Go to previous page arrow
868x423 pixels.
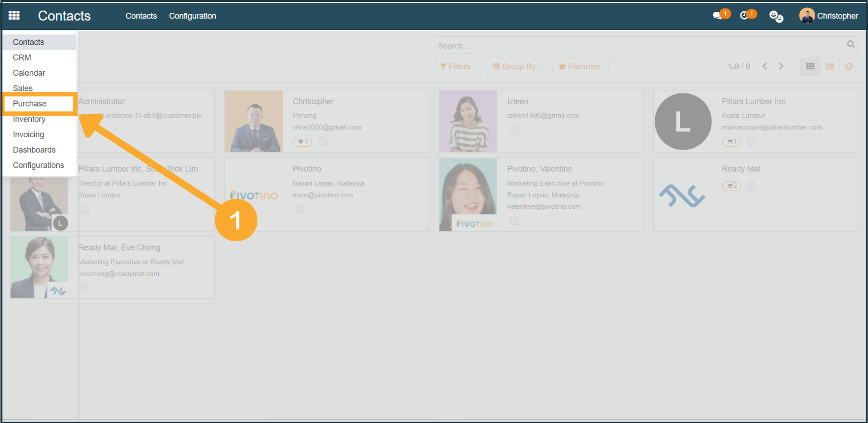pyautogui.click(x=764, y=67)
